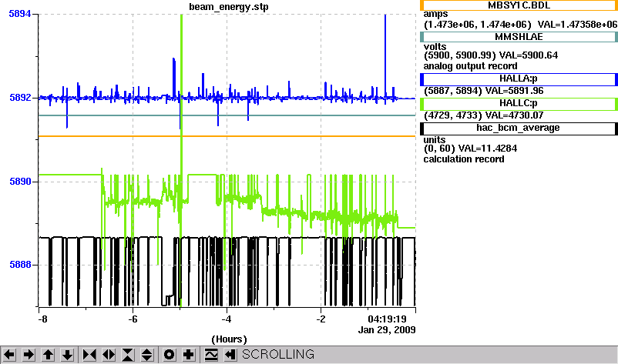Click the VAL=1.47358e+06 amps range line
This screenshot has height=364, width=618.
[x=521, y=25]
